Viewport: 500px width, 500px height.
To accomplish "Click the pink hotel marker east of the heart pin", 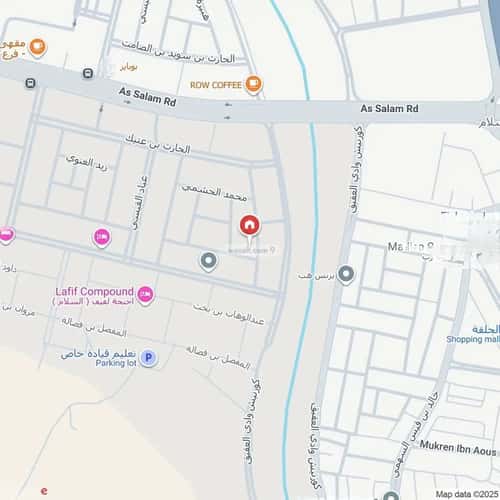I will [x=101, y=237].
